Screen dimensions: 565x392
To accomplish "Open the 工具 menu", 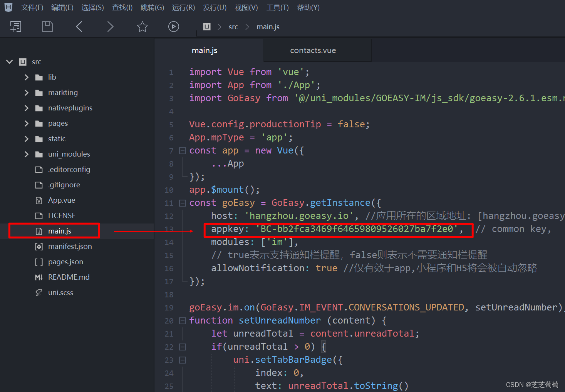I will (277, 7).
